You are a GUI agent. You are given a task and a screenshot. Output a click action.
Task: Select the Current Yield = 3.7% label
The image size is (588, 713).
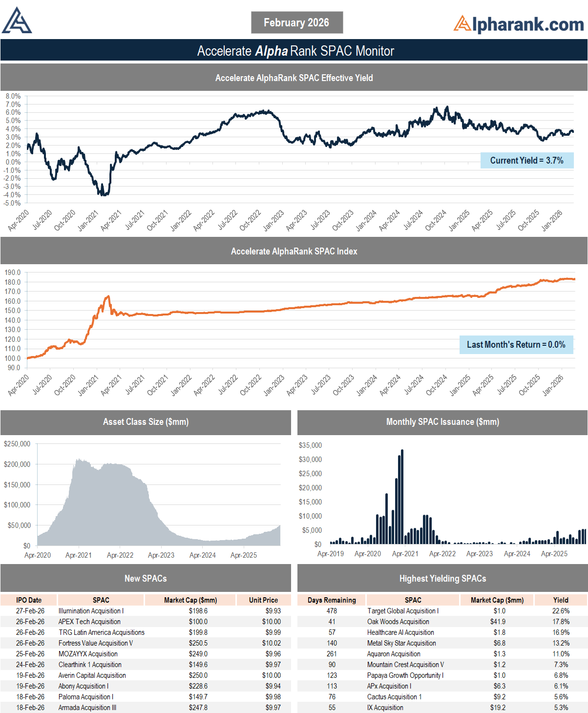point(526,161)
